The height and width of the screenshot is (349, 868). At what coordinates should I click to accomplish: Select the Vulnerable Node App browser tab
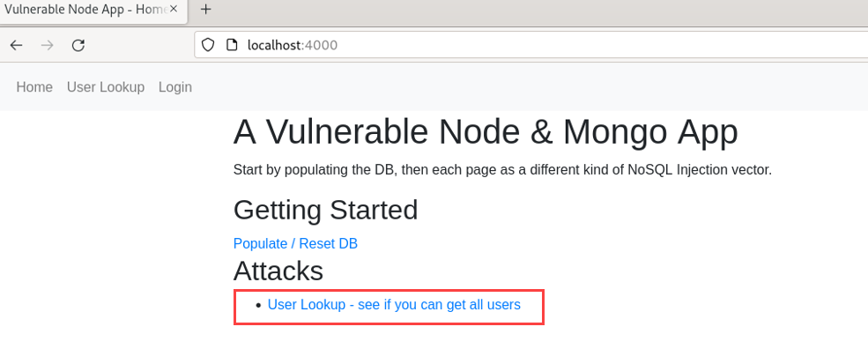(93, 10)
